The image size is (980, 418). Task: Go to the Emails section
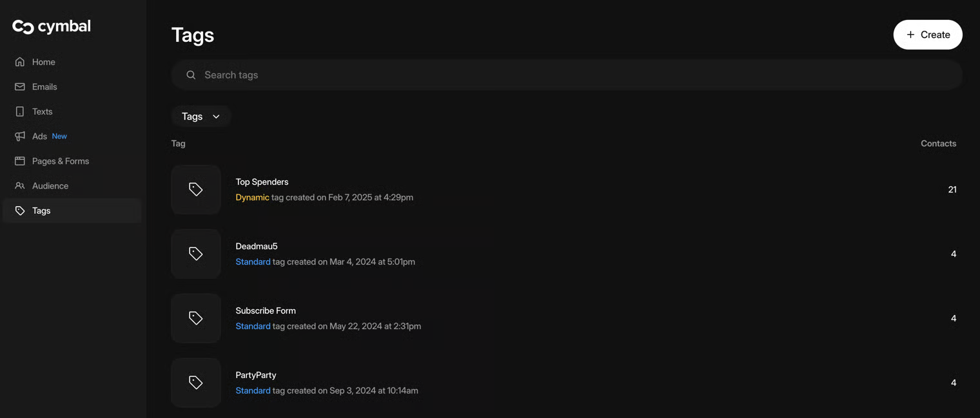pos(44,87)
